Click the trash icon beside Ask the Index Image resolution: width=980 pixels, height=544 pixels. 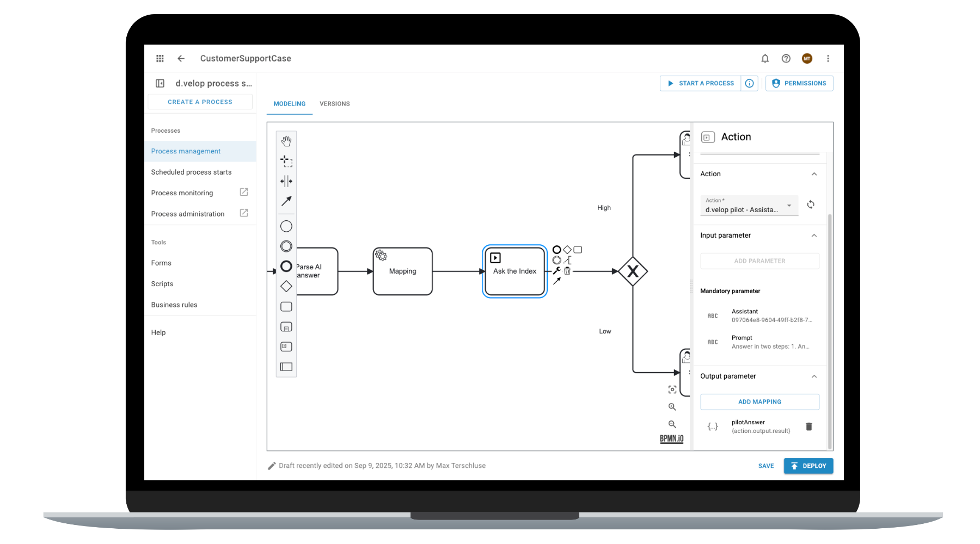pos(567,271)
